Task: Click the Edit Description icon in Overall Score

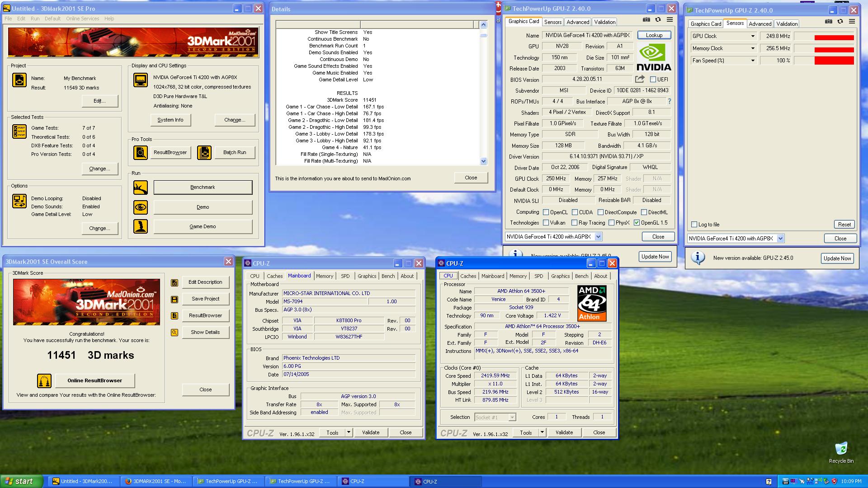Action: 175,283
